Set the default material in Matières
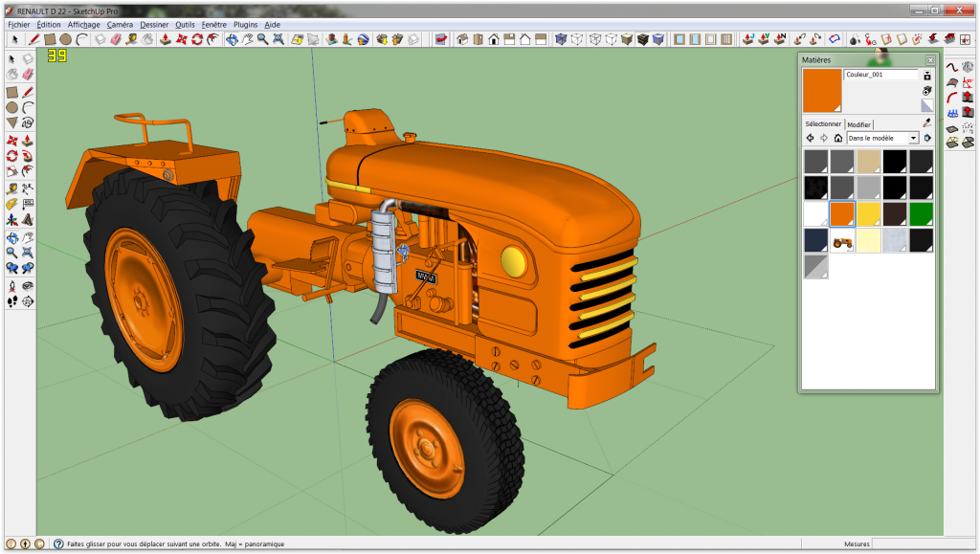 coord(926,105)
